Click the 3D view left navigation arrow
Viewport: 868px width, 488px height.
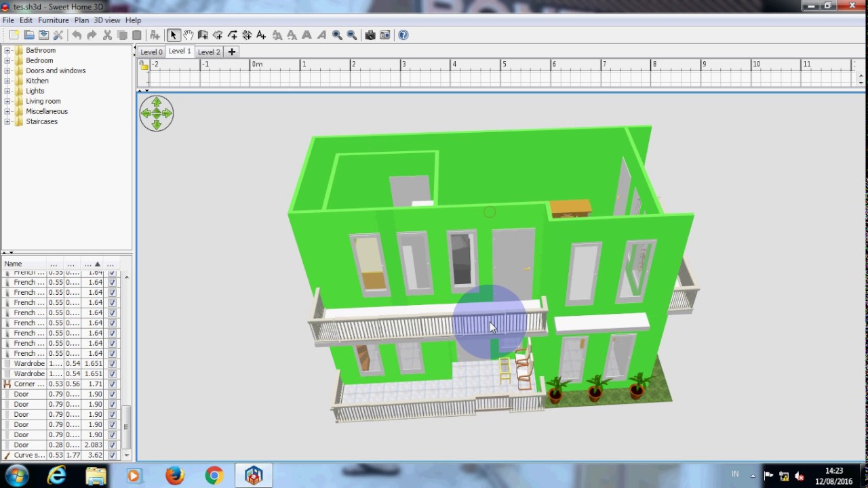(146, 113)
